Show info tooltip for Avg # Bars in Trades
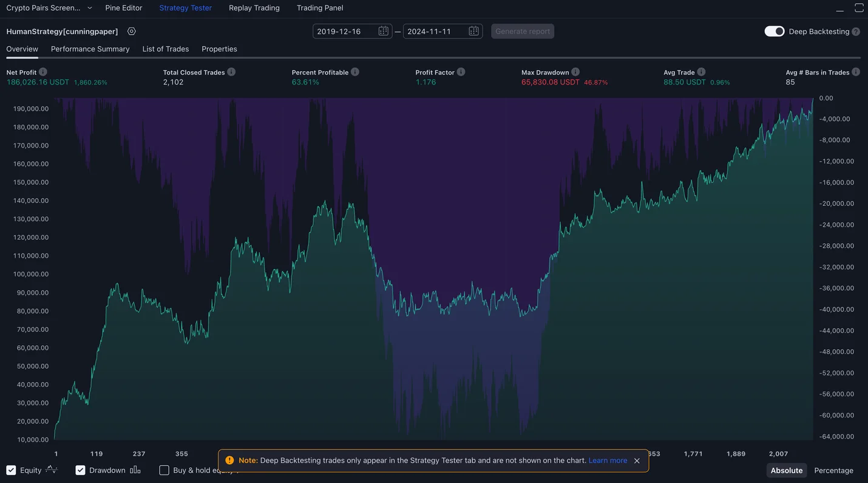The height and width of the screenshot is (483, 868). 856,72
